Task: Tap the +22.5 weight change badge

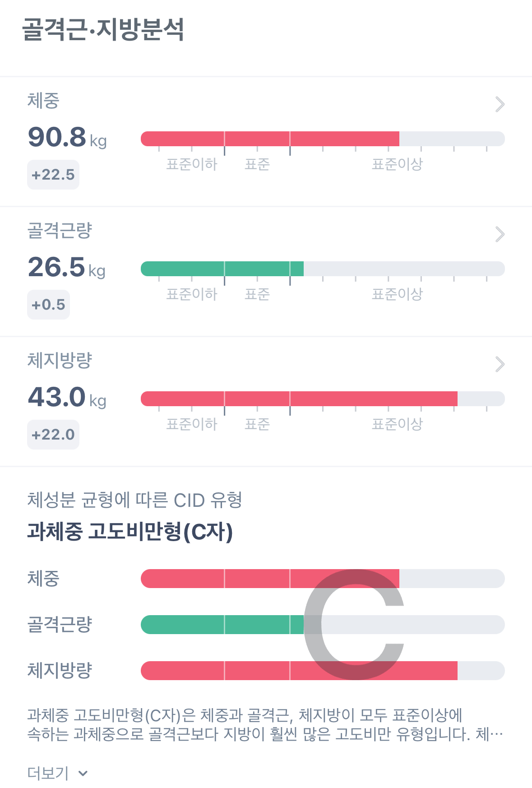Action: (x=53, y=175)
